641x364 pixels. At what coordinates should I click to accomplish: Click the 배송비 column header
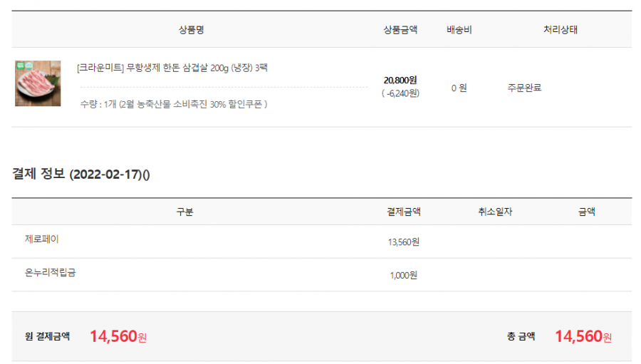(459, 29)
